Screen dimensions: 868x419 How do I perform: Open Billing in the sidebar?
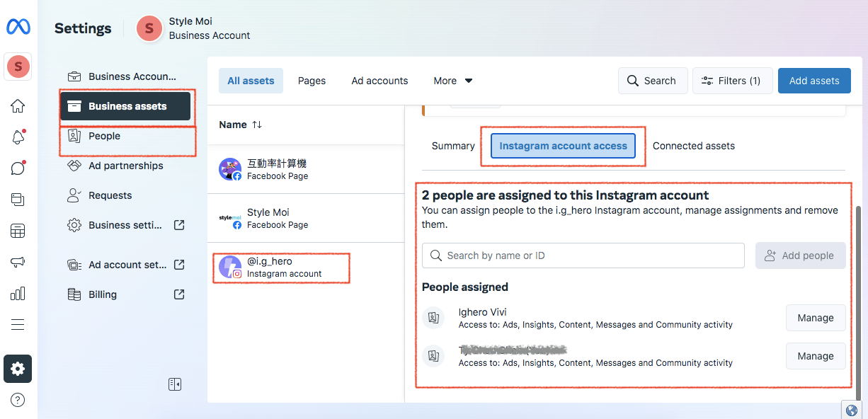click(x=125, y=294)
